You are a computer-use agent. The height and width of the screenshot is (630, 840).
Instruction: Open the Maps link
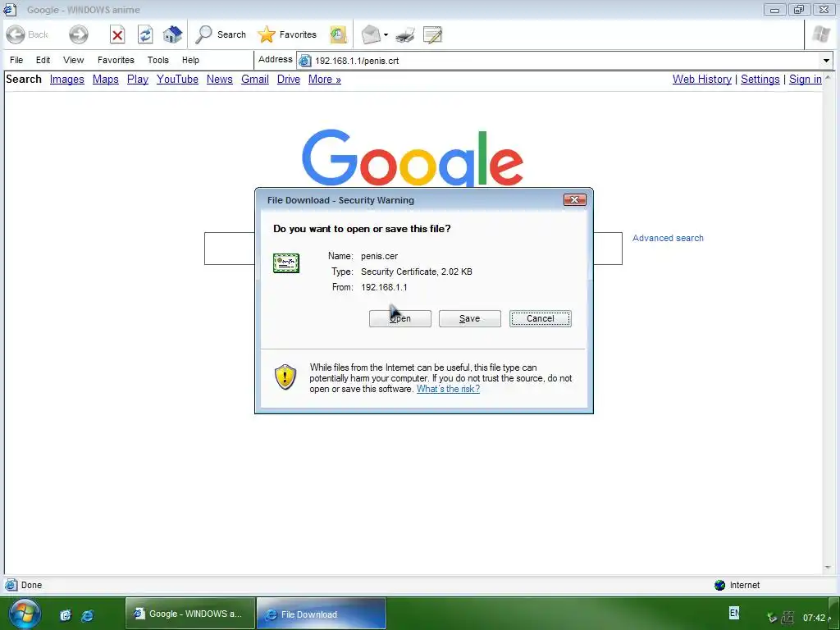(106, 80)
